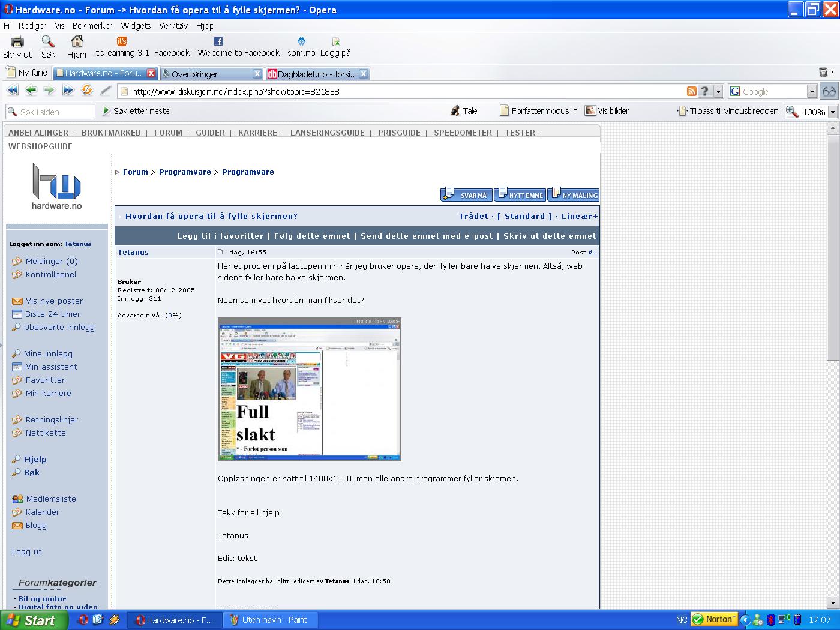
Task: Open the Forfattermodus dropdown
Action: pos(539,111)
